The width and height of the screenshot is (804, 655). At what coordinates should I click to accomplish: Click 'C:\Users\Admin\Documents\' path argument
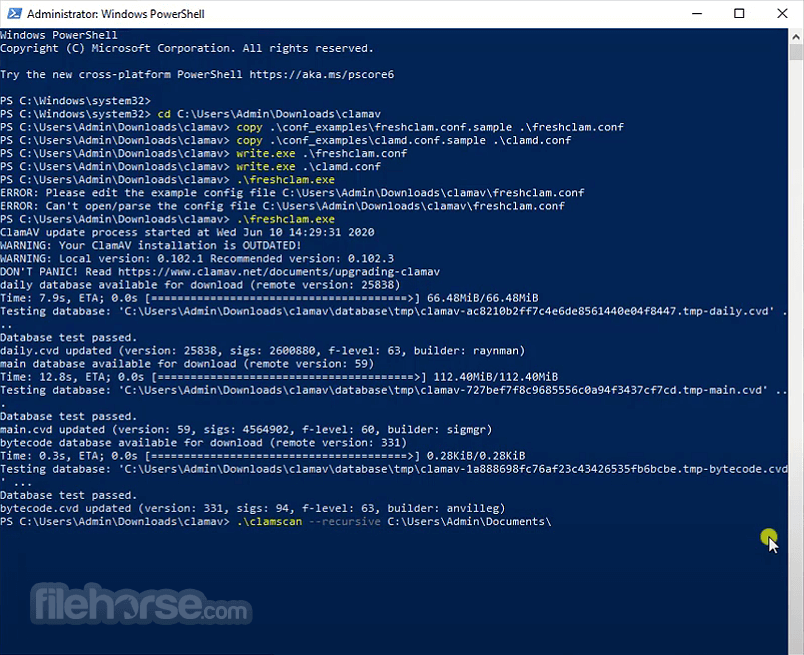point(469,522)
